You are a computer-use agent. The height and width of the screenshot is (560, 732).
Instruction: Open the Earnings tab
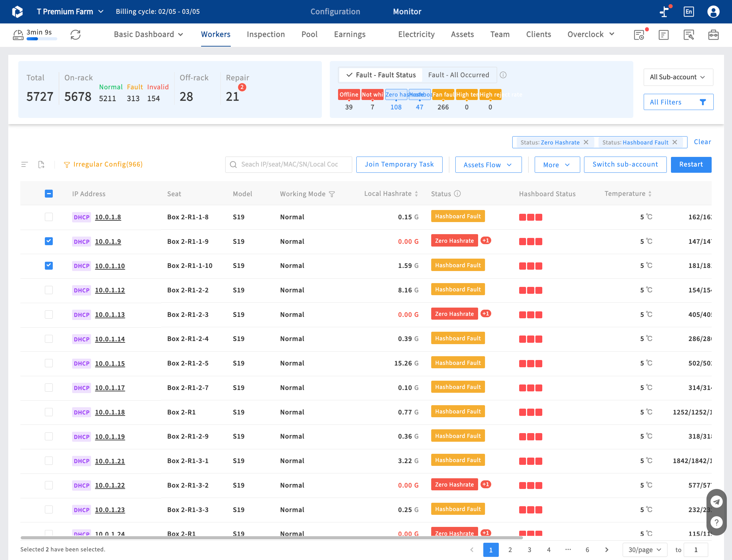click(x=349, y=34)
